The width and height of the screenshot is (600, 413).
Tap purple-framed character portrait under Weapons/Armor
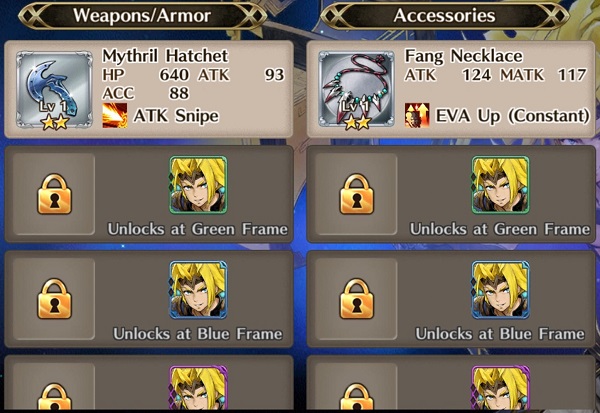click(198, 387)
